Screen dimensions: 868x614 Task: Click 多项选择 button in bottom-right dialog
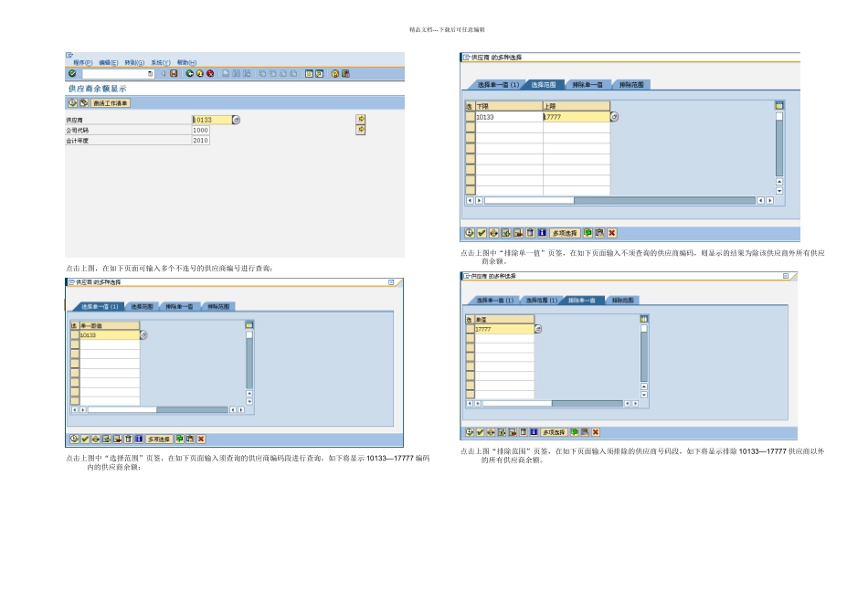click(x=554, y=432)
